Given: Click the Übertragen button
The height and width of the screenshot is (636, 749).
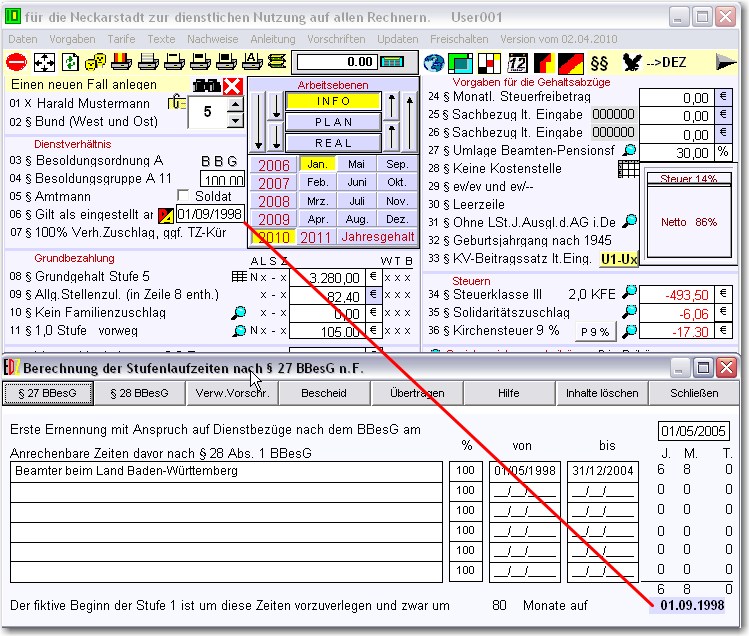Looking at the screenshot, I should tap(417, 393).
